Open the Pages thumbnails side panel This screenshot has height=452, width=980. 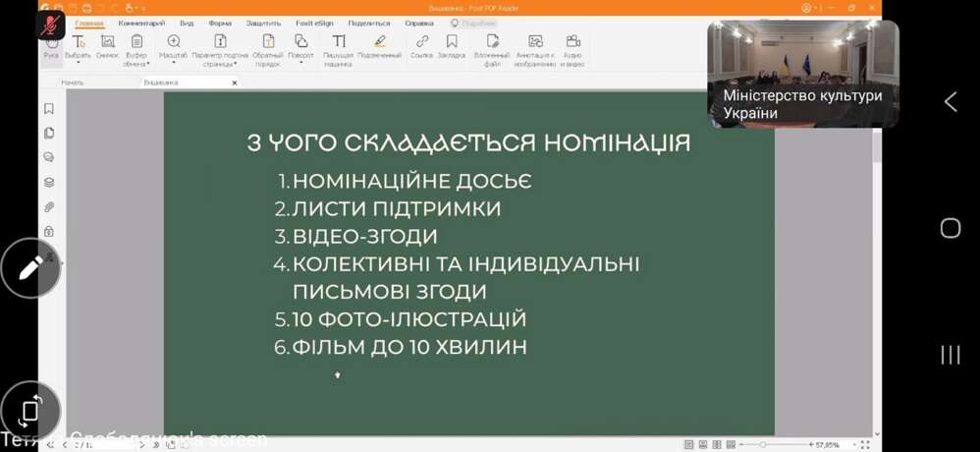pyautogui.click(x=49, y=134)
